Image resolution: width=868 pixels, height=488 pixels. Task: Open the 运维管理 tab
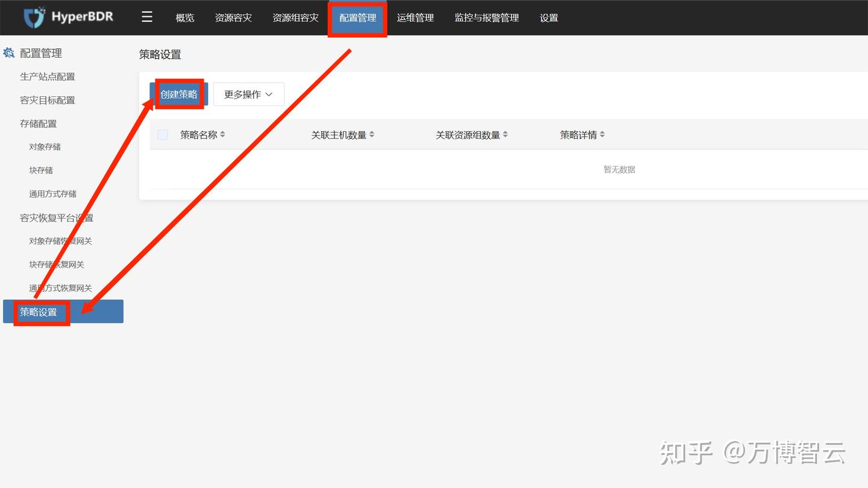415,17
